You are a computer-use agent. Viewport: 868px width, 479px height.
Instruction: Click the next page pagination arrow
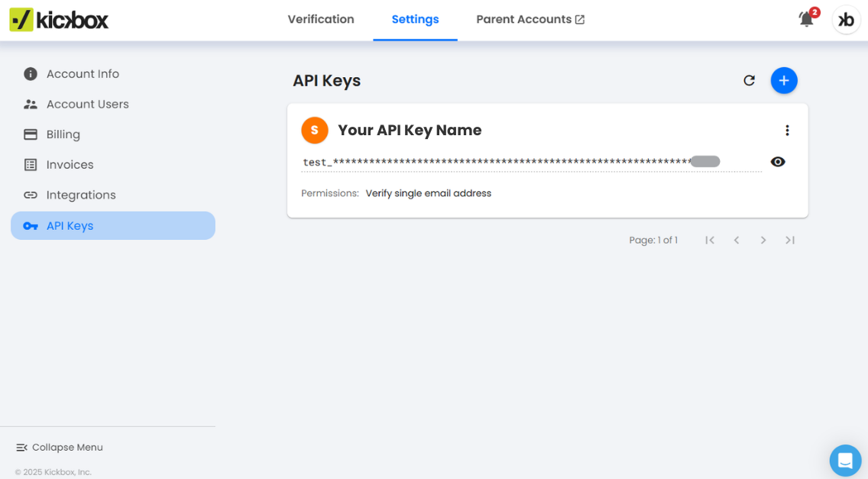tap(763, 239)
